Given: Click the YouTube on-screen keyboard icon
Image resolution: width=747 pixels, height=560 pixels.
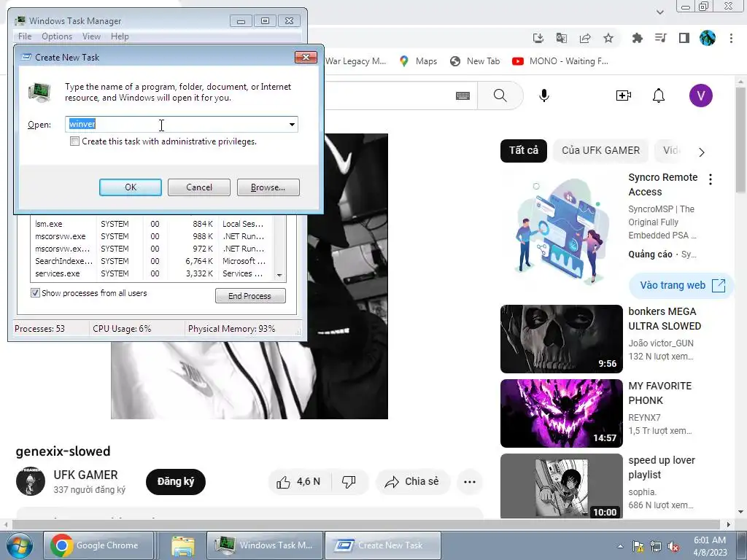Looking at the screenshot, I should (x=462, y=96).
